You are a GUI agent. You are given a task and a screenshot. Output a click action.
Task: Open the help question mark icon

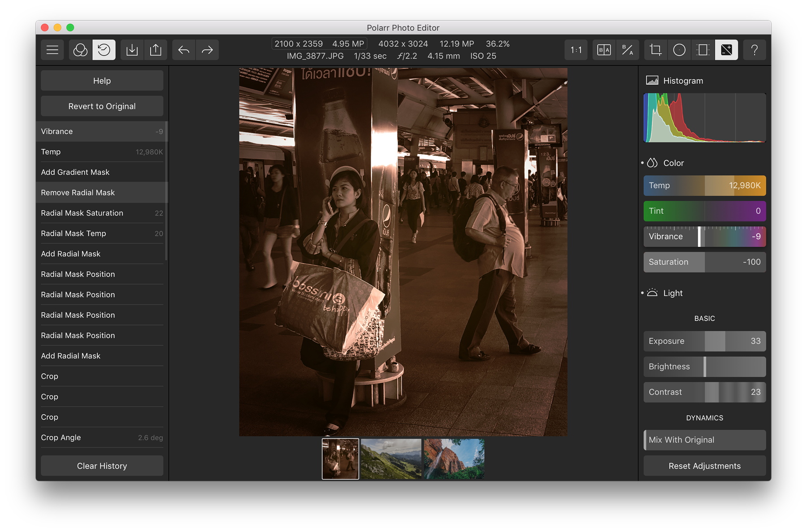pyautogui.click(x=755, y=50)
